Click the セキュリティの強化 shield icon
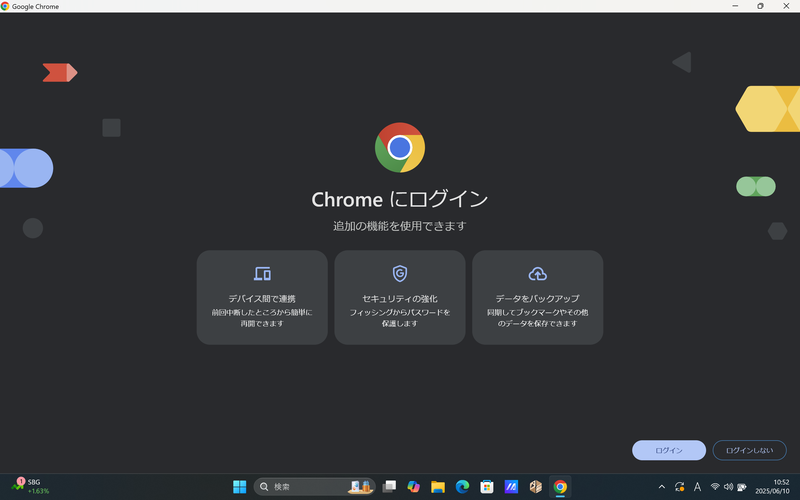The image size is (800, 500). [x=399, y=273]
